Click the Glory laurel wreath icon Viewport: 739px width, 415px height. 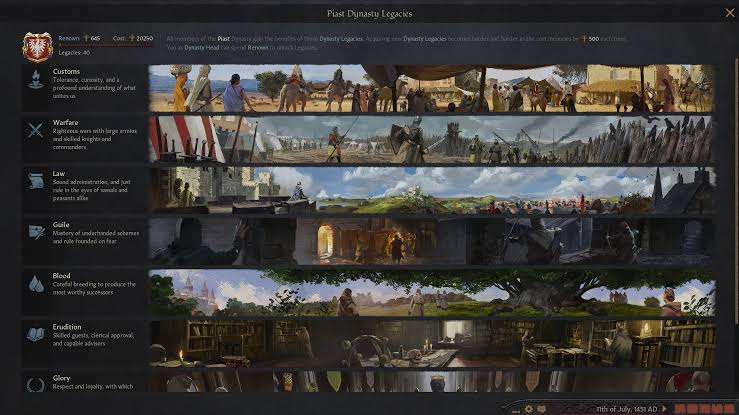click(x=36, y=385)
